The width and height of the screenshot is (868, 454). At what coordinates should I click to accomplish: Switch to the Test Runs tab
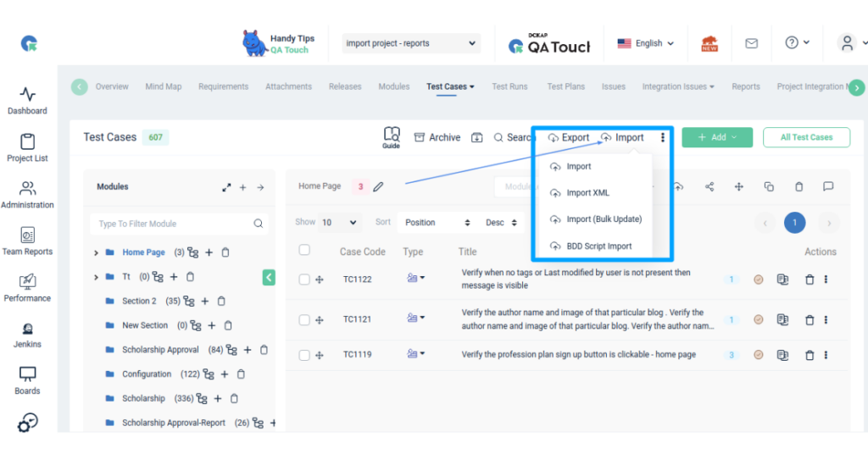click(x=509, y=86)
